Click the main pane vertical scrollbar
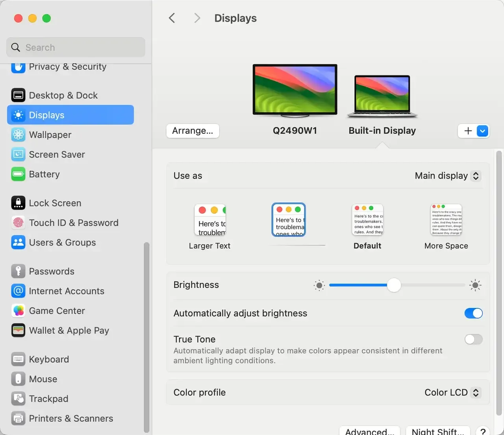 (499, 283)
